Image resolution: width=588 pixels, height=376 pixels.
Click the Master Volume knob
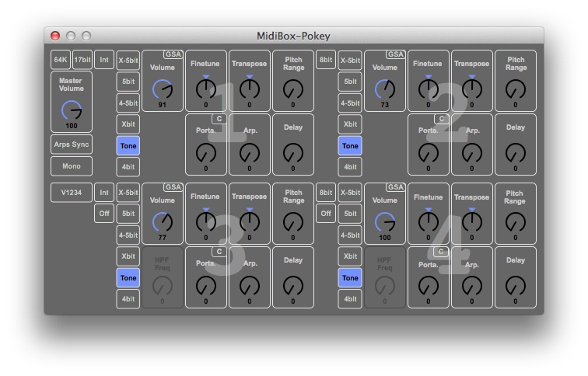click(72, 110)
